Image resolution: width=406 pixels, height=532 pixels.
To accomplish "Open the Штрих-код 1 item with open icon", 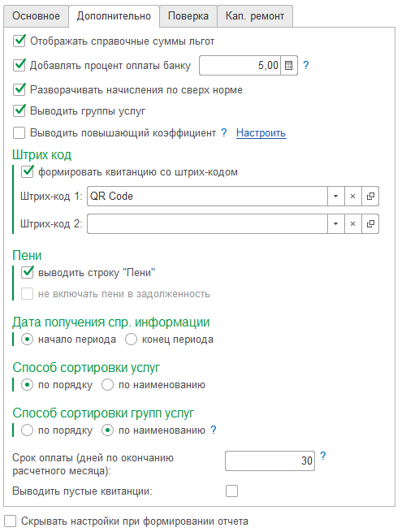I will (x=370, y=196).
